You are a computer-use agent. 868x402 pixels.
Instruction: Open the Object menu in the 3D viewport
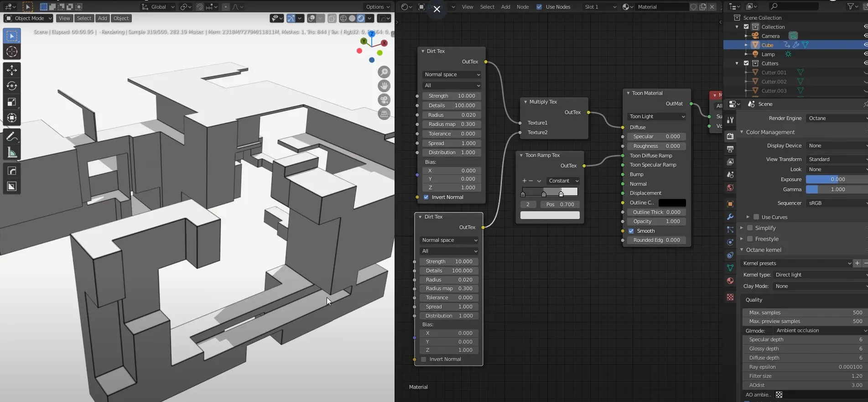point(121,18)
